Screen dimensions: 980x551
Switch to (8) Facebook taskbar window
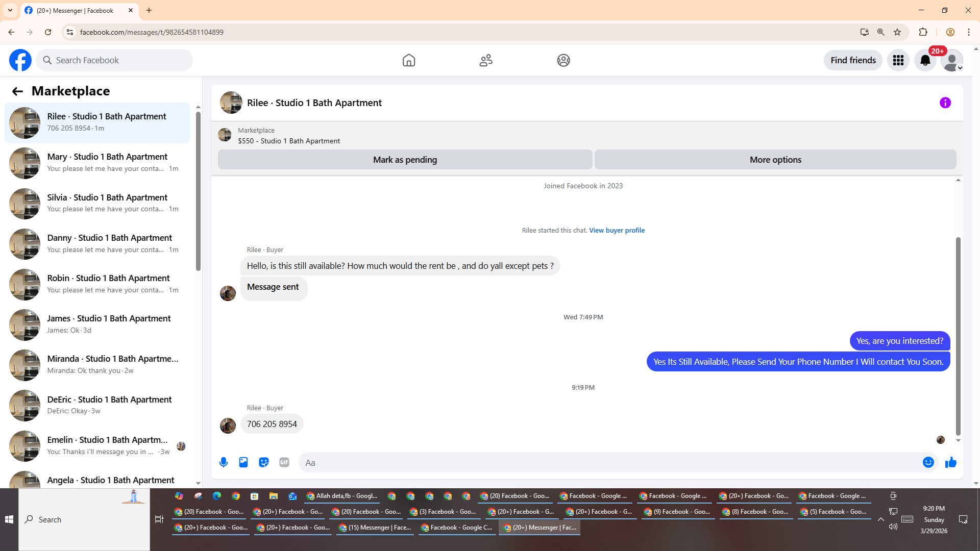tap(757, 512)
